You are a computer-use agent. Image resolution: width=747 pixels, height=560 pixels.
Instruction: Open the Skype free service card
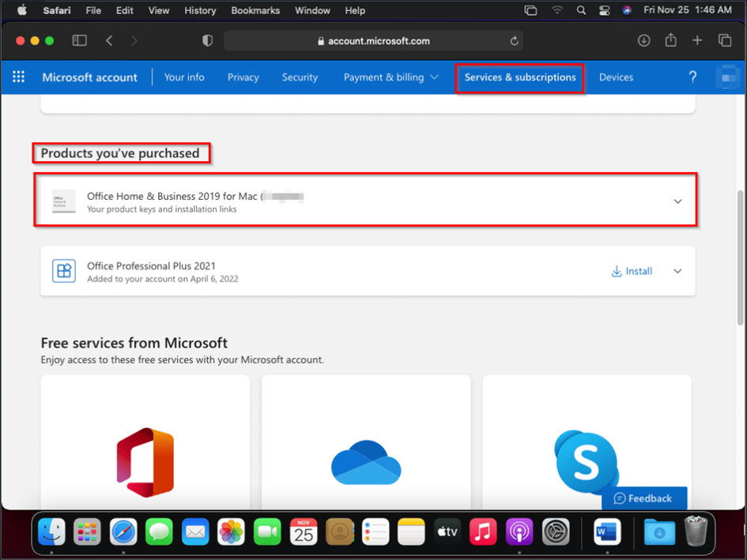pyautogui.click(x=587, y=442)
